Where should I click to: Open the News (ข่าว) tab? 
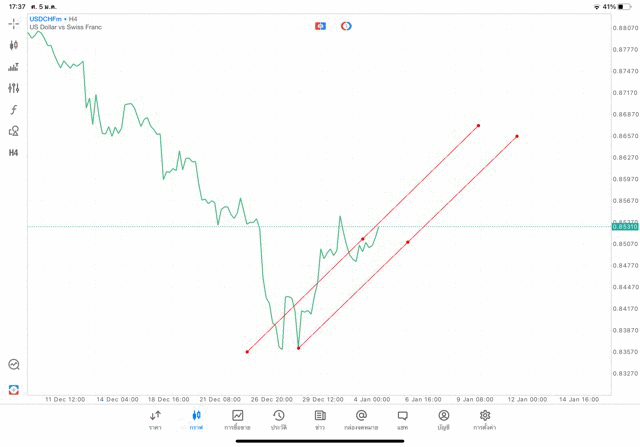tap(320, 420)
